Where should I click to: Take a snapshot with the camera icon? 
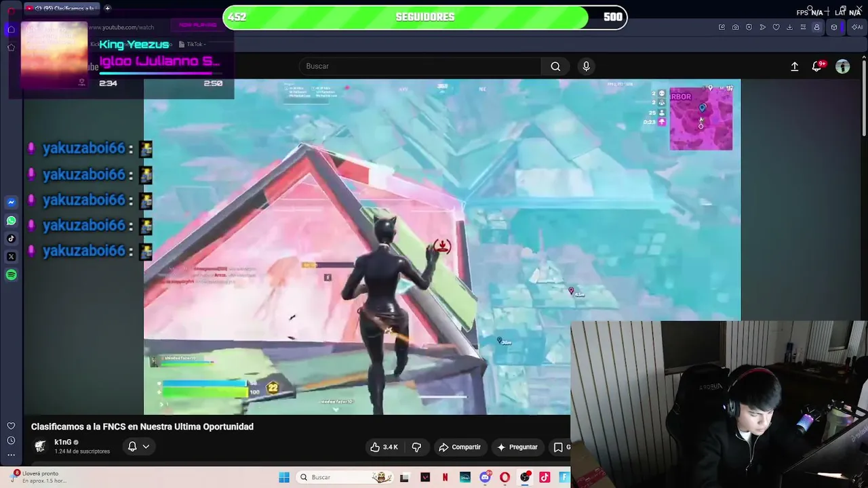coord(735,27)
